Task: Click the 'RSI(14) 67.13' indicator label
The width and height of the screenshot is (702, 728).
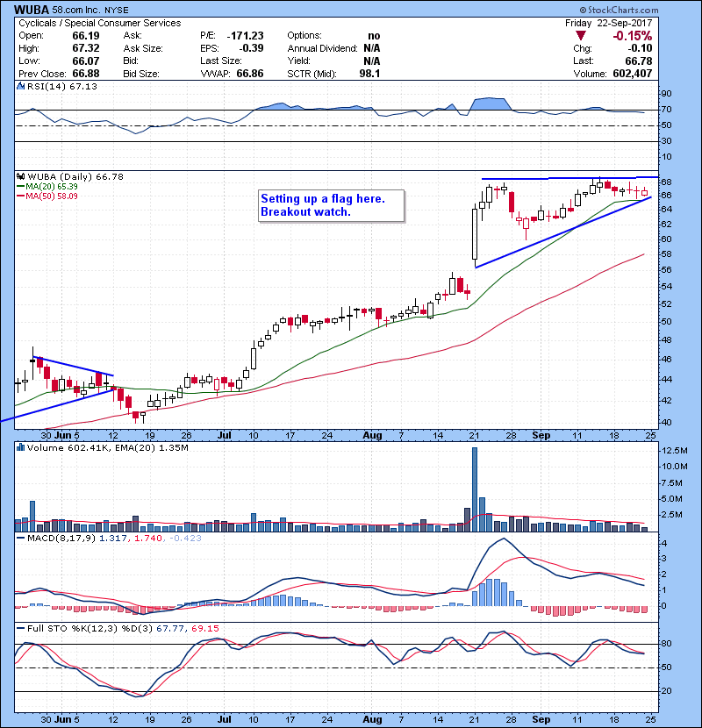Action: pyautogui.click(x=62, y=86)
